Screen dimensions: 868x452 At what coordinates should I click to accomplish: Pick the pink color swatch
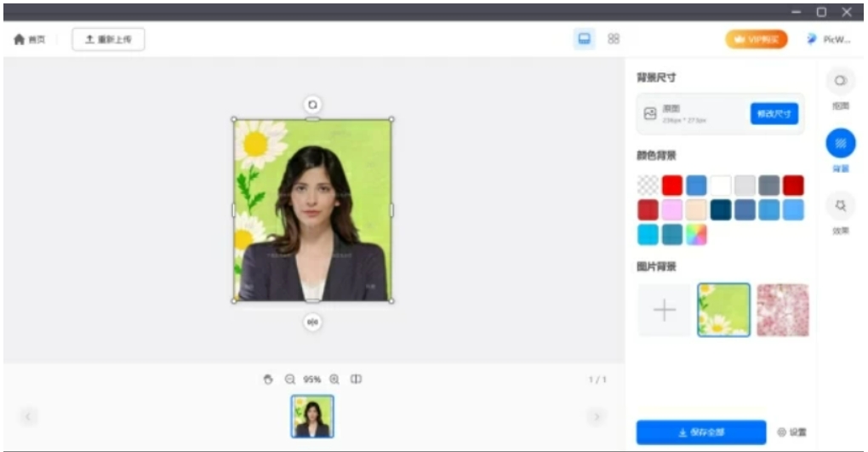point(672,210)
